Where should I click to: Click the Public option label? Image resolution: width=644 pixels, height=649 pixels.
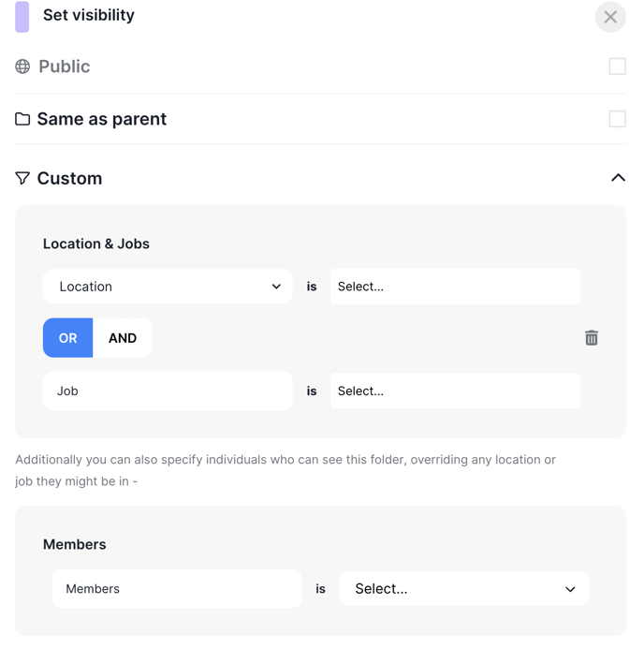64,66
